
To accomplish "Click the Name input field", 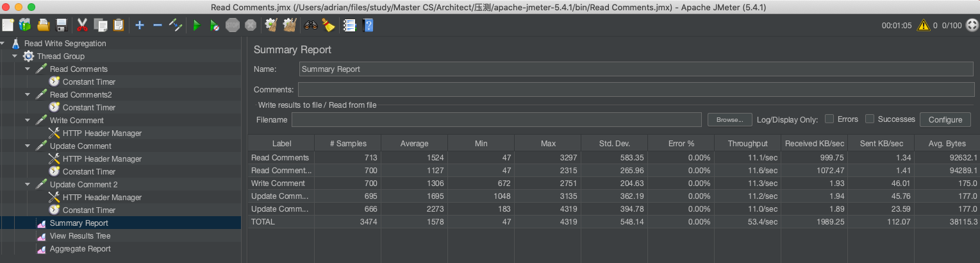I will tap(636, 69).
